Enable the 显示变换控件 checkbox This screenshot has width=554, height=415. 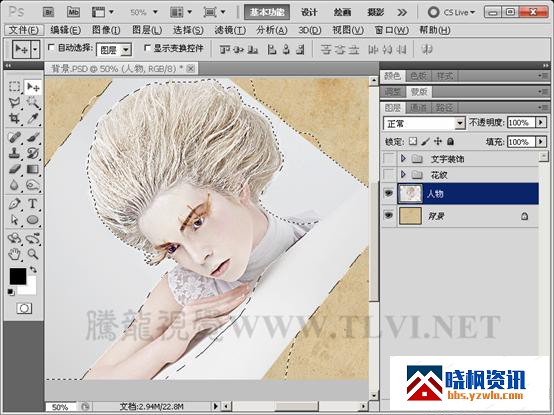point(147,47)
